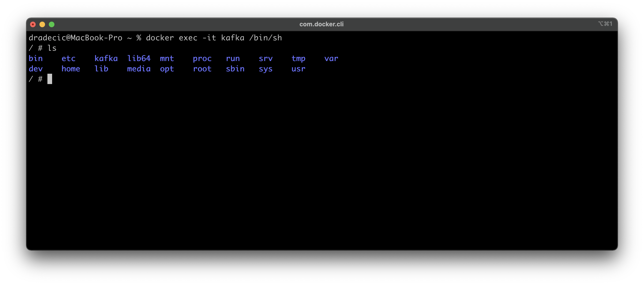Image resolution: width=644 pixels, height=285 pixels.
Task: Select the home directory name
Action: coord(71,69)
